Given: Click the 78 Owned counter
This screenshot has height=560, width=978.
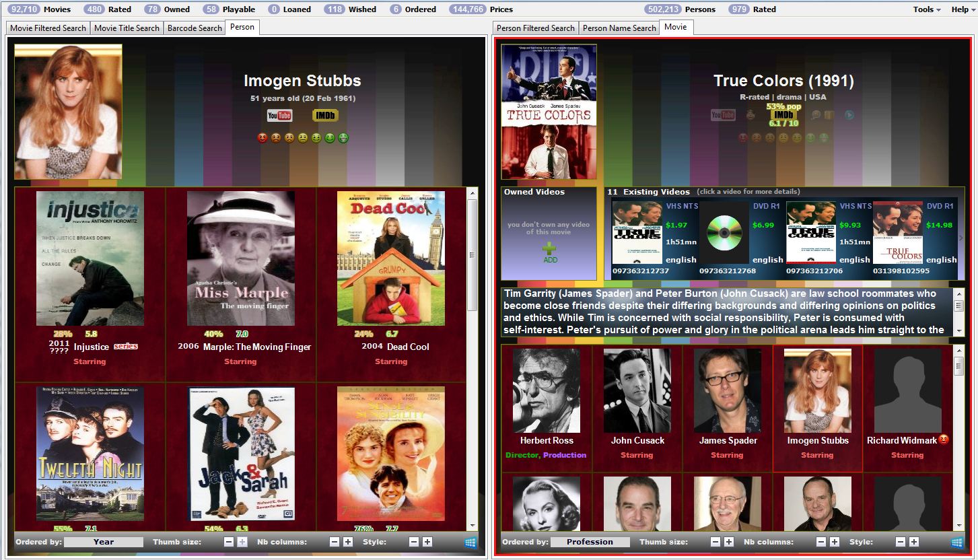Looking at the screenshot, I should 167,9.
